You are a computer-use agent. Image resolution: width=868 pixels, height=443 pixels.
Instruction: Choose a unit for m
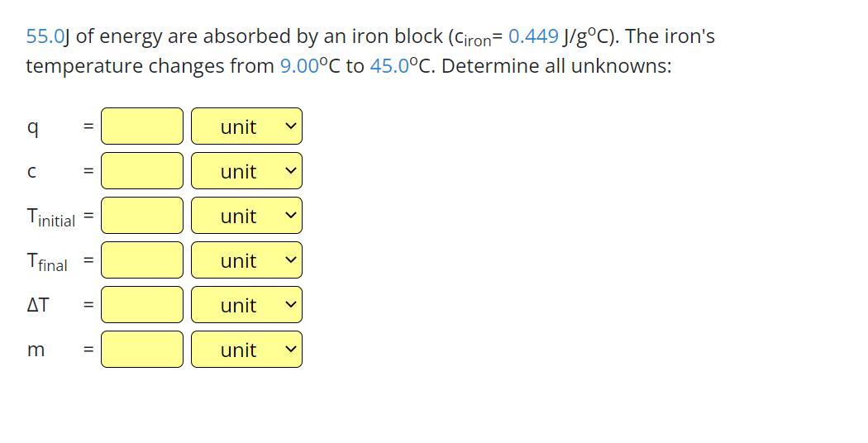246,350
